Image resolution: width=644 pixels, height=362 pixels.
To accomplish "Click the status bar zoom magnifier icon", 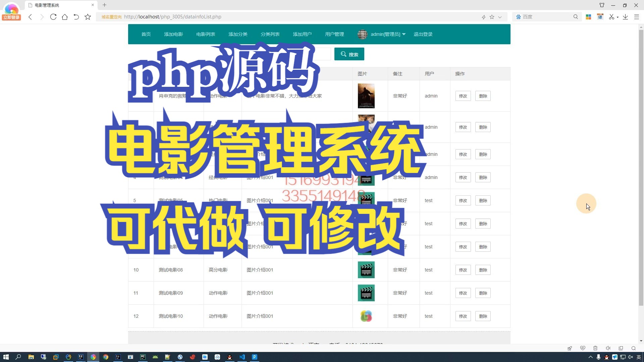I will [634, 348].
